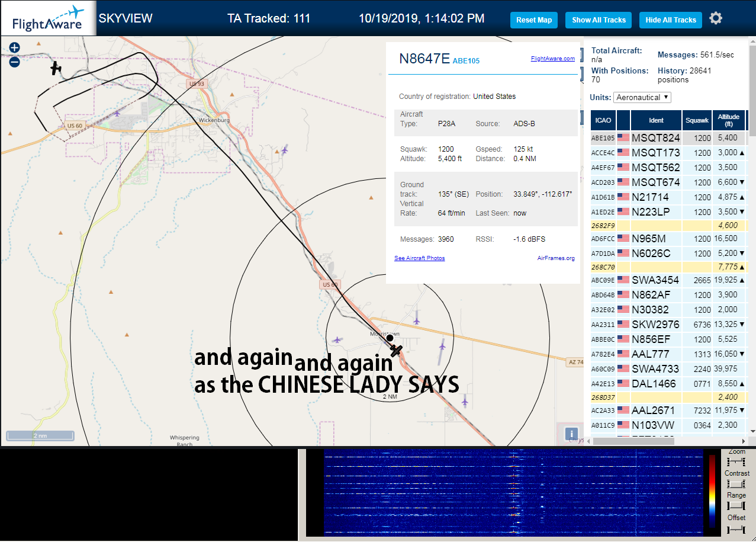
Task: Select the N103VW aircraft row
Action: click(x=668, y=425)
